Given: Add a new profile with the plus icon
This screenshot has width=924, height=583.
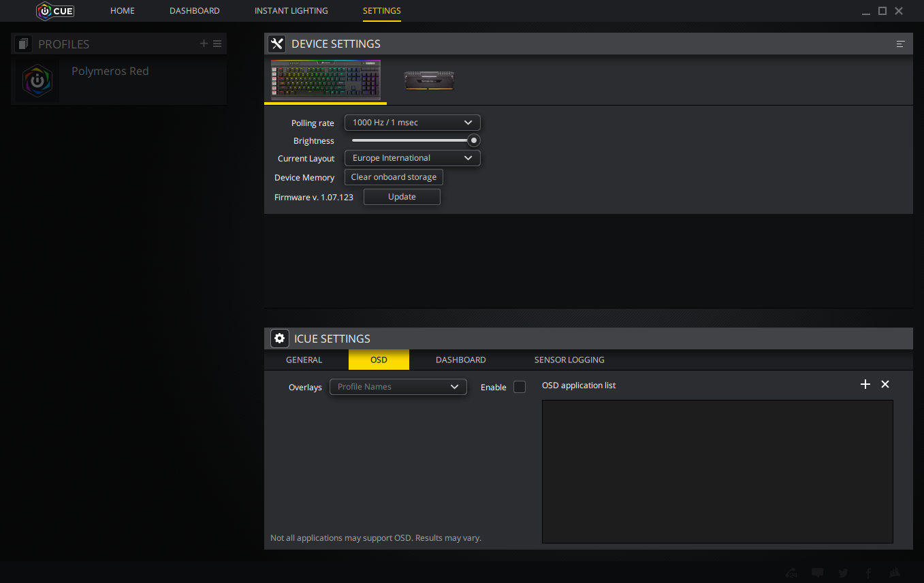Looking at the screenshot, I should pos(204,44).
